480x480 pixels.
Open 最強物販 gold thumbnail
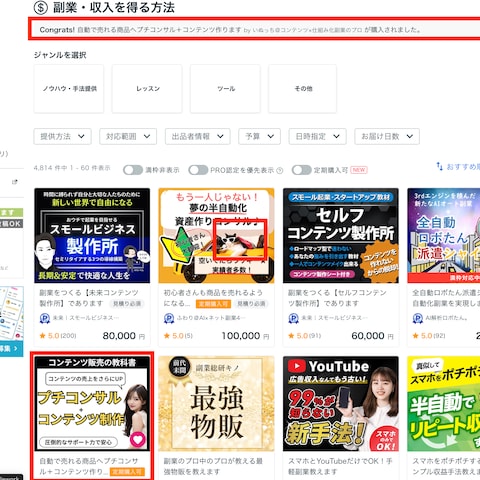click(216, 404)
